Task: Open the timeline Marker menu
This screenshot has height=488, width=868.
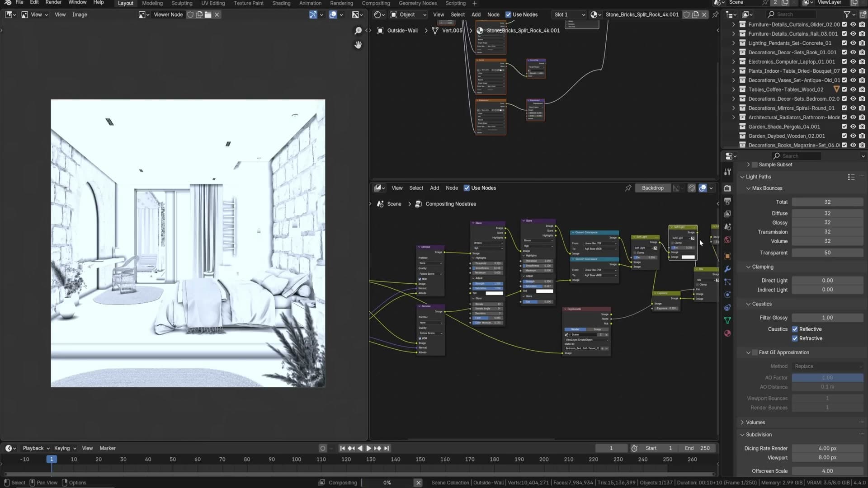Action: point(108,448)
